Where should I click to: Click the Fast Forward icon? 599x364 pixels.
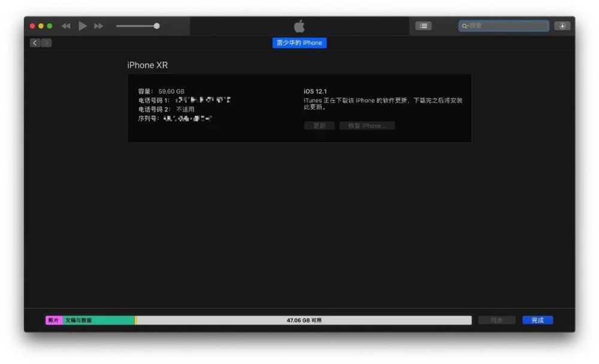[x=98, y=26]
